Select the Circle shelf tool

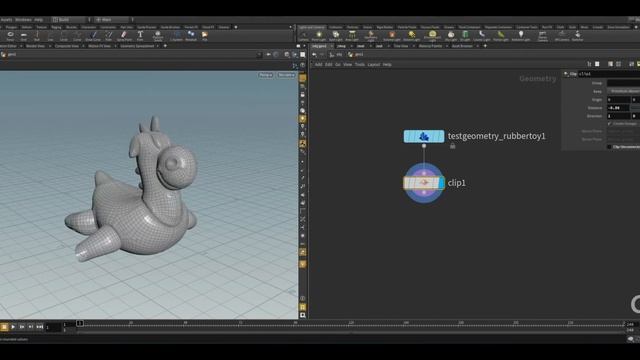pos(64,36)
